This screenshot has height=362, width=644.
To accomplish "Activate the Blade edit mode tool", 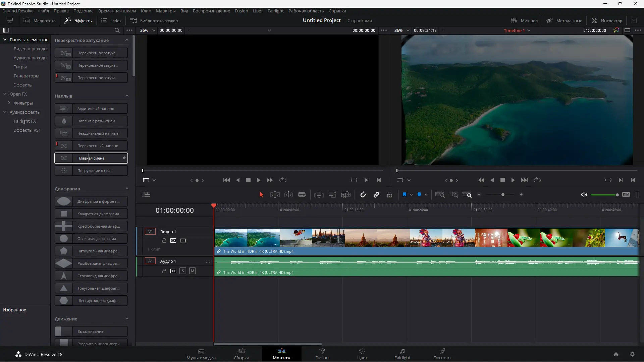I will coord(302,195).
